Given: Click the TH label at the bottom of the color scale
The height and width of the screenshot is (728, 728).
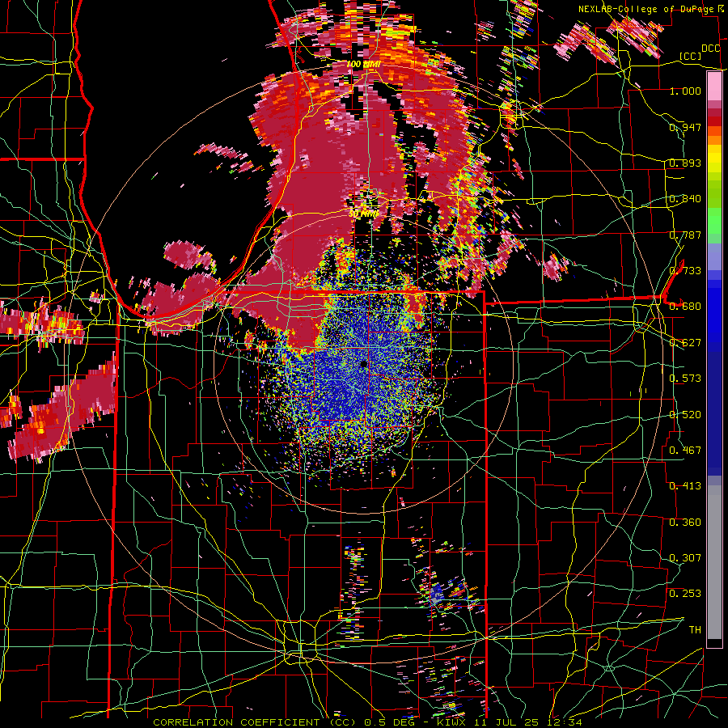Looking at the screenshot, I should coord(695,630).
